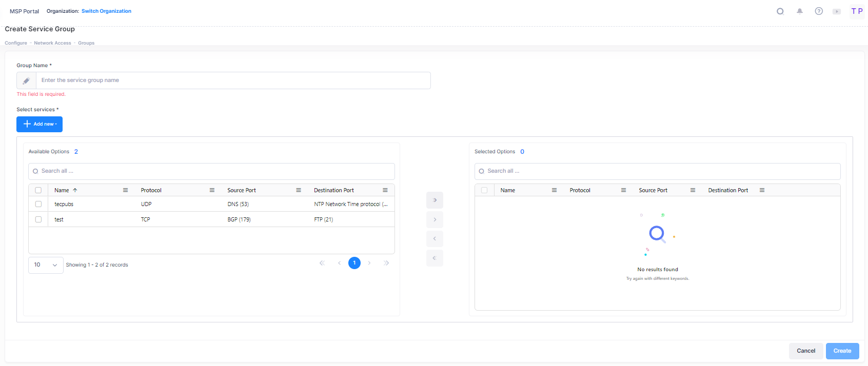Click the Group Name input field
The image size is (868, 366).
point(233,80)
